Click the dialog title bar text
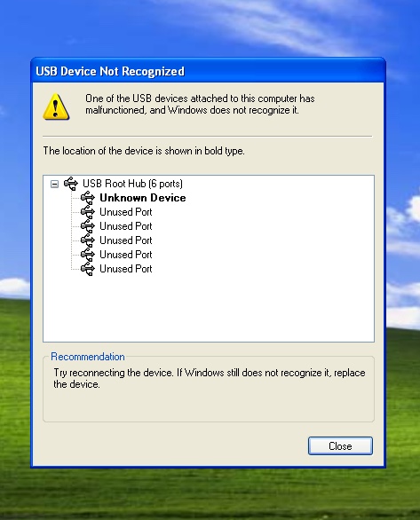Screen dimensions: 420x520 tap(110, 71)
